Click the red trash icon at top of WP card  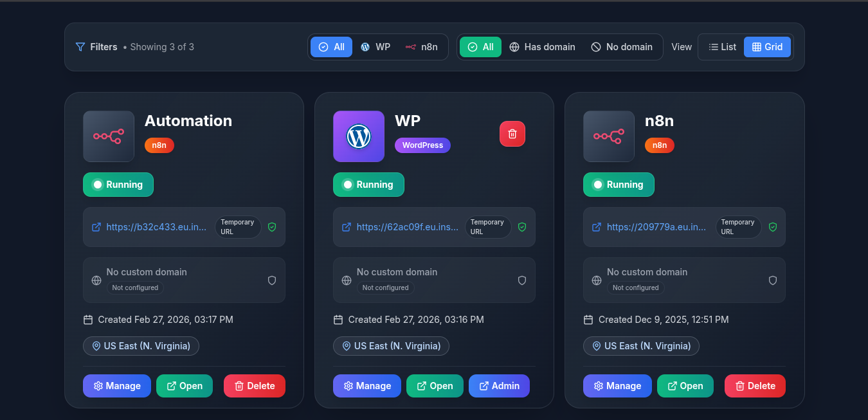[512, 134]
